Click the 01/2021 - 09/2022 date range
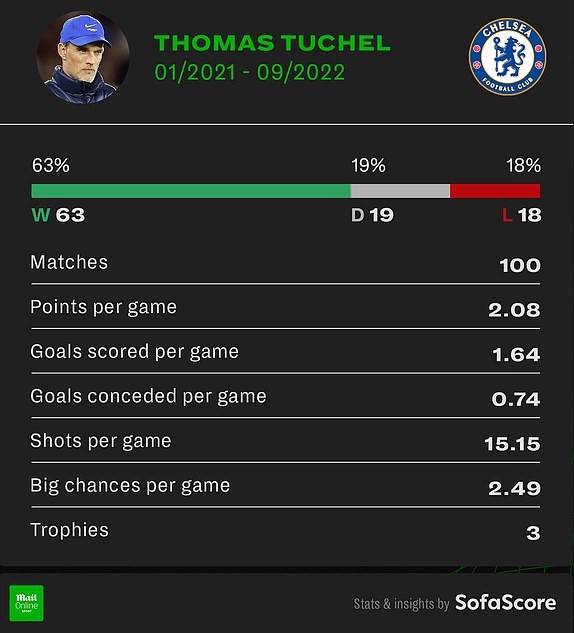The image size is (574, 633). pos(249,73)
